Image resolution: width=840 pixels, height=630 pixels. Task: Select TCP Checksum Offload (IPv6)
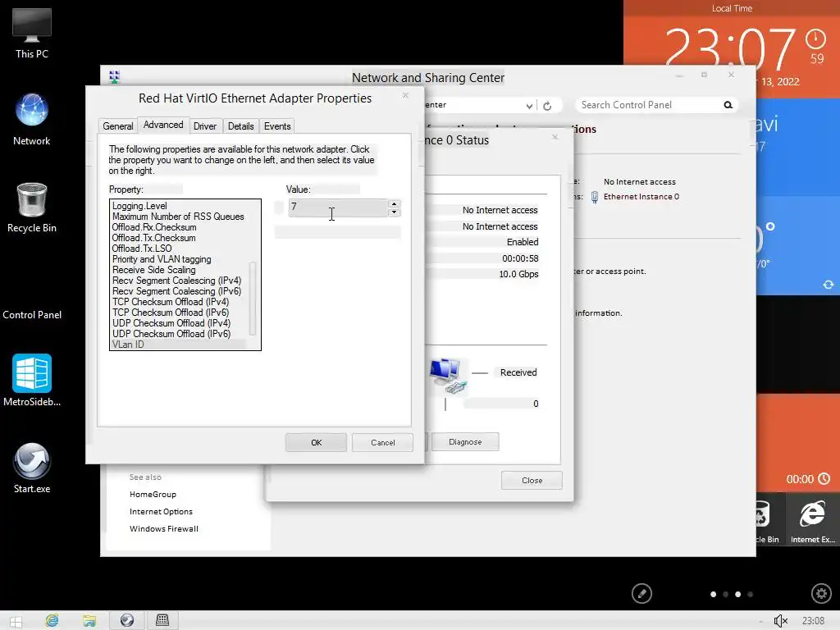click(x=171, y=313)
